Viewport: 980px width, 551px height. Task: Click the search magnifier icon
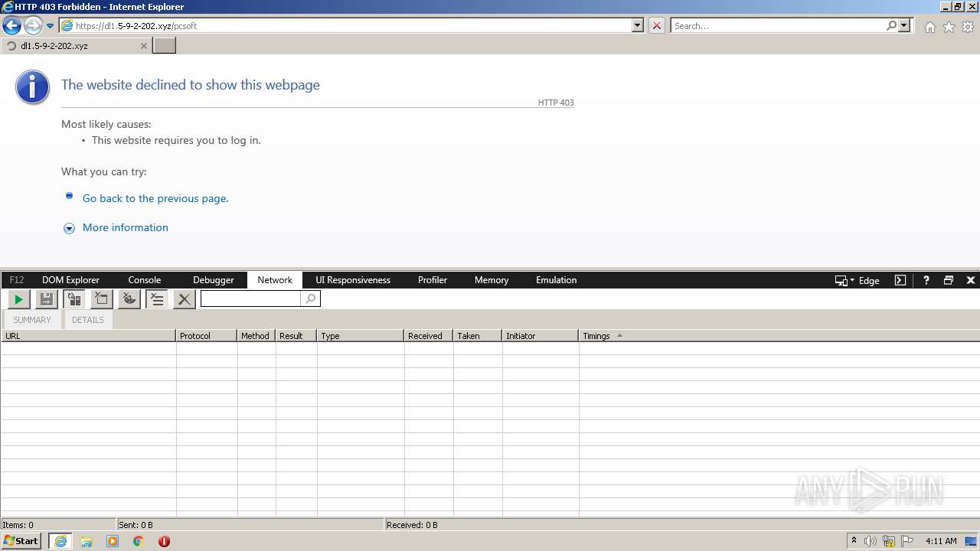891,25
